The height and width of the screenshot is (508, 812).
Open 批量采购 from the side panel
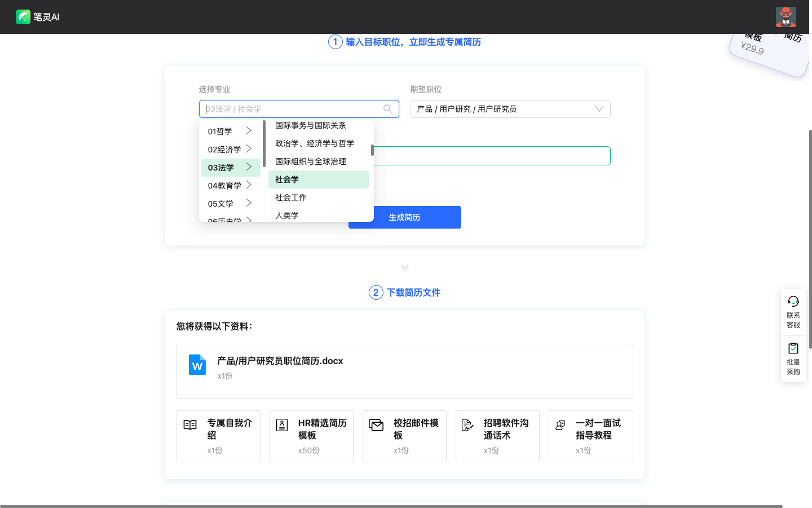(793, 357)
